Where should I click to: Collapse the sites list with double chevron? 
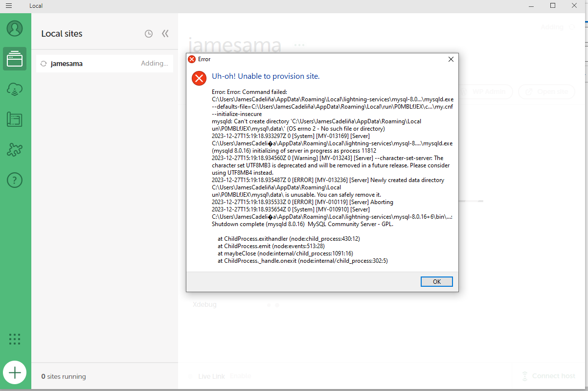pos(165,33)
